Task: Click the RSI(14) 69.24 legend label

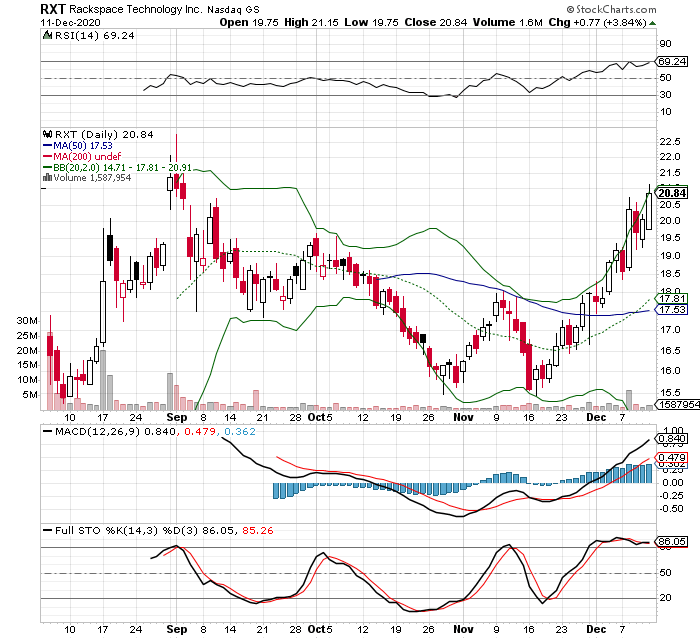Action: pos(94,36)
